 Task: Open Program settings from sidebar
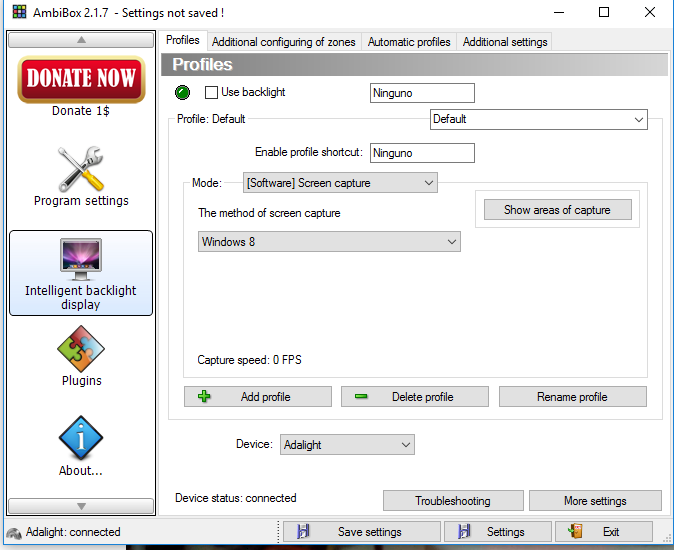81,176
